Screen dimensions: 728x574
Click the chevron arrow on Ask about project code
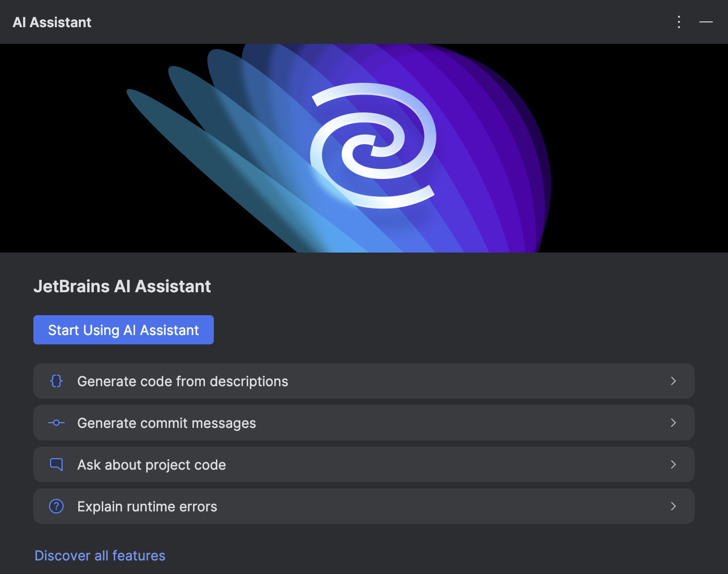pos(673,464)
